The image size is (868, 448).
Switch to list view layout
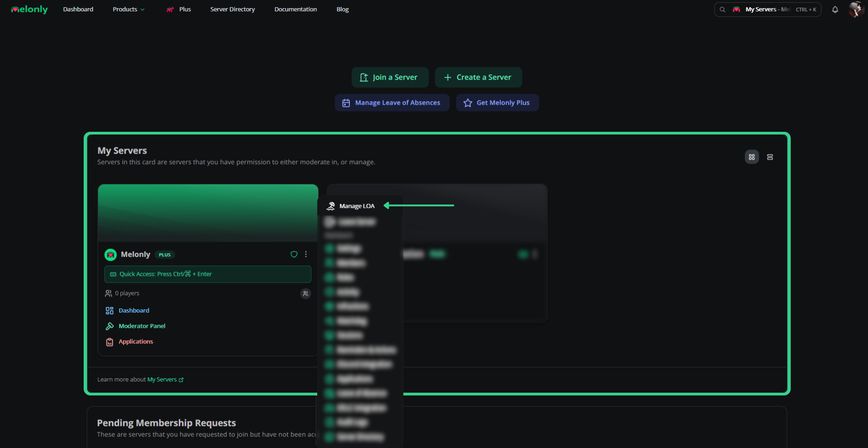point(770,157)
